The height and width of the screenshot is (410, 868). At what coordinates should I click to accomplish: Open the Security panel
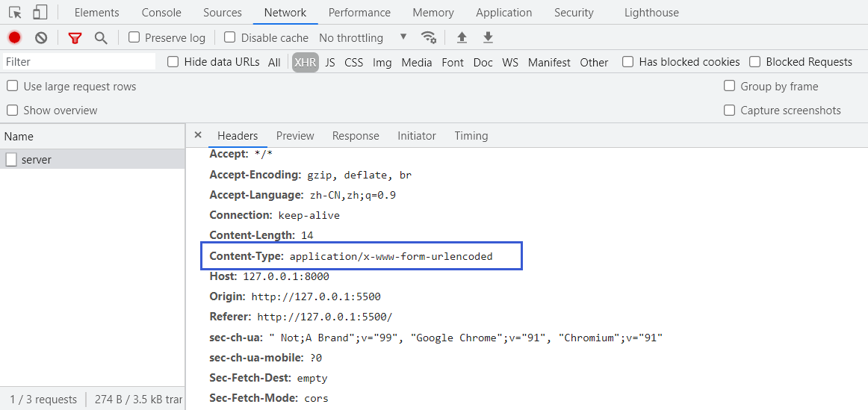(x=574, y=12)
